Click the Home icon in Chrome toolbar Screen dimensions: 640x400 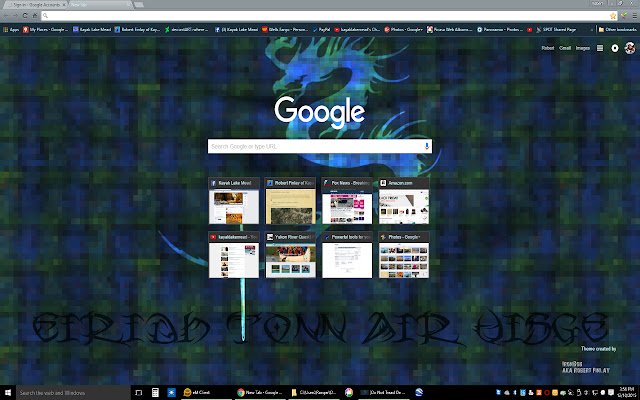pyautogui.click(x=35, y=16)
